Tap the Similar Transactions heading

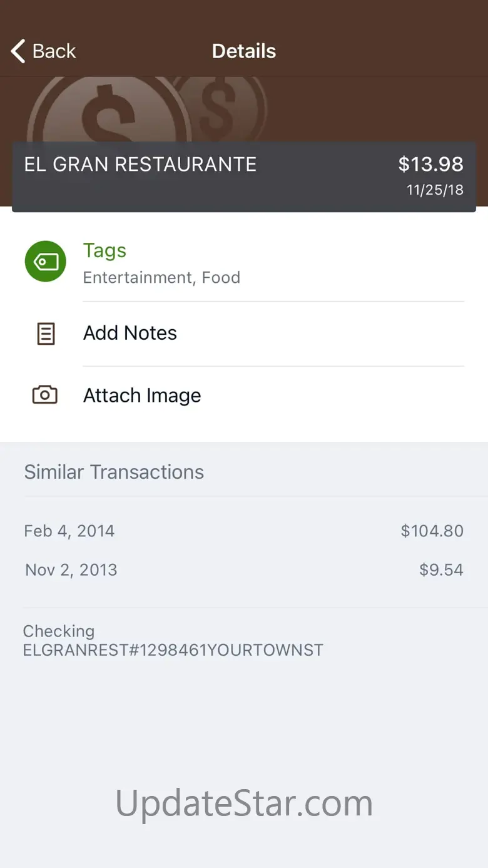[114, 472]
